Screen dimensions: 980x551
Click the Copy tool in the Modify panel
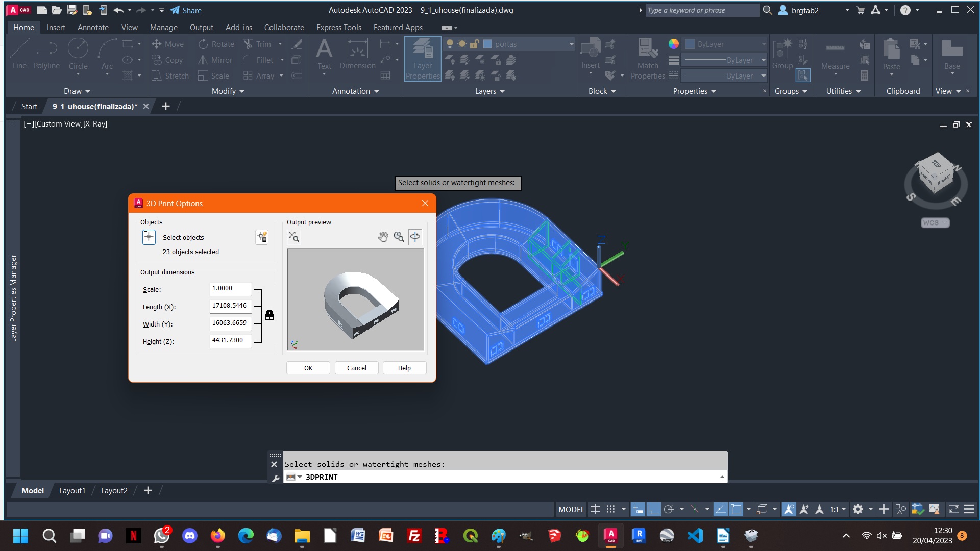(x=167, y=60)
